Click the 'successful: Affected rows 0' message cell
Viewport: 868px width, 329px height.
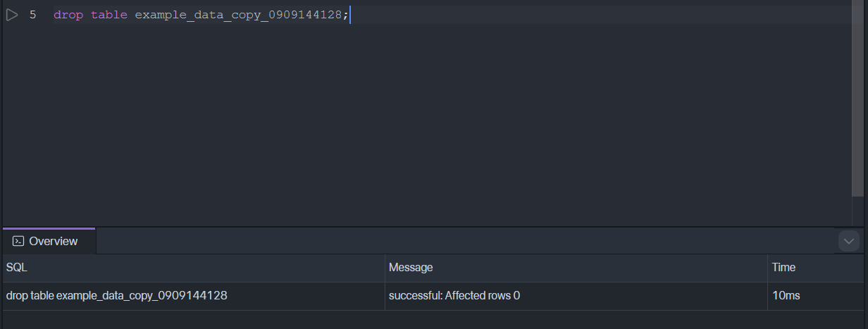[x=454, y=296]
